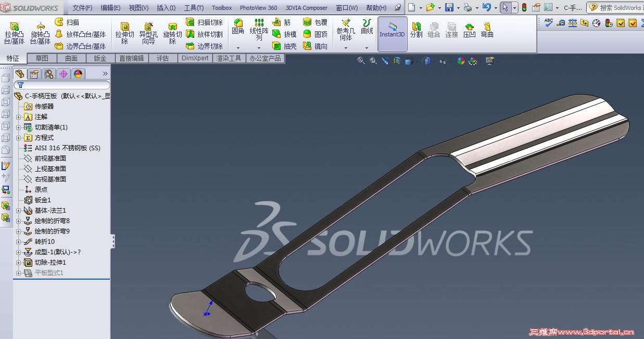Click the 曲线 curves tool
Viewport: 644px width, 339px height.
[x=367, y=27]
